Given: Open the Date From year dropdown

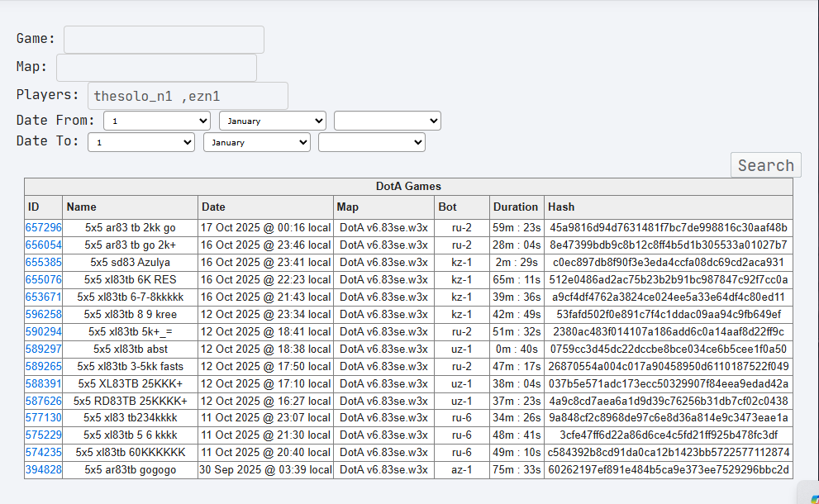Looking at the screenshot, I should pos(388,121).
